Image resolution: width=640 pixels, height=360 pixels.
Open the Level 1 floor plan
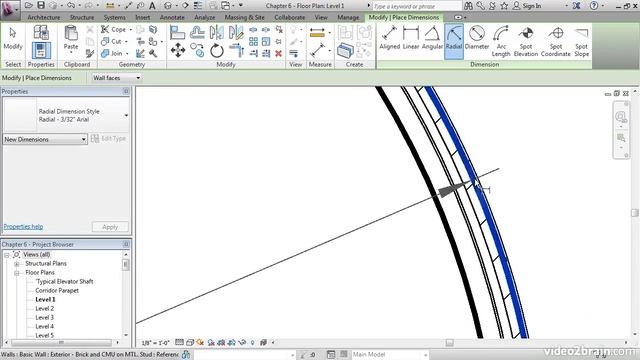(x=45, y=300)
